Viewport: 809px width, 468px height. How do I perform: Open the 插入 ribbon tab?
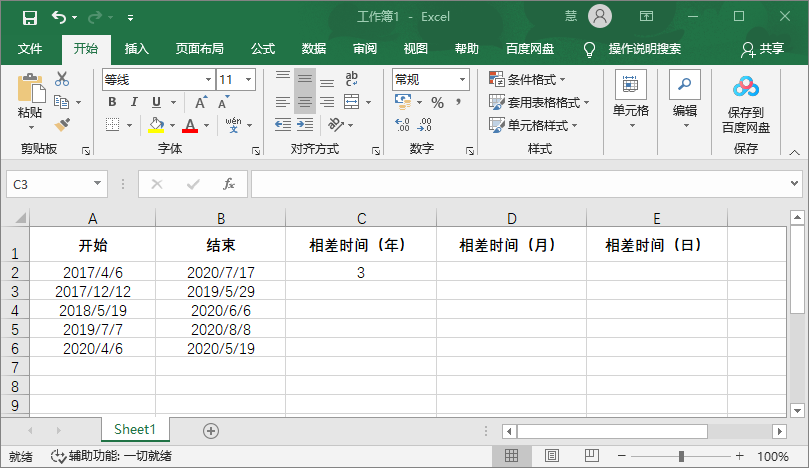coord(136,48)
